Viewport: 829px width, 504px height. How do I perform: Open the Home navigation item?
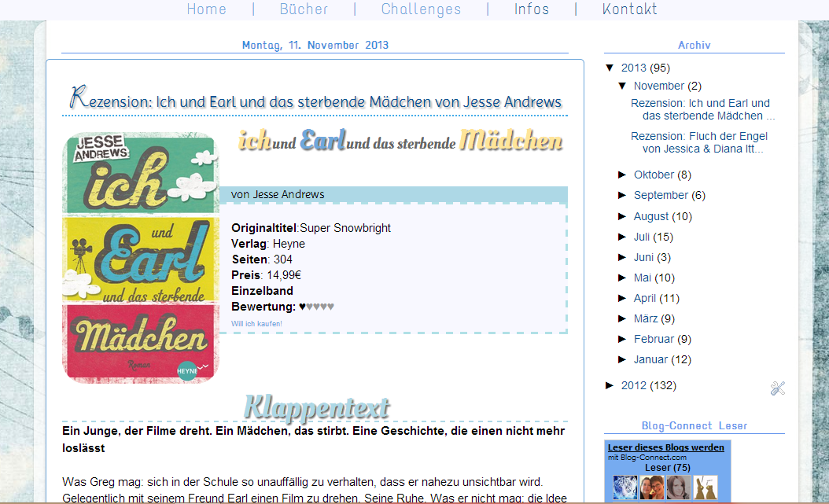click(x=206, y=9)
